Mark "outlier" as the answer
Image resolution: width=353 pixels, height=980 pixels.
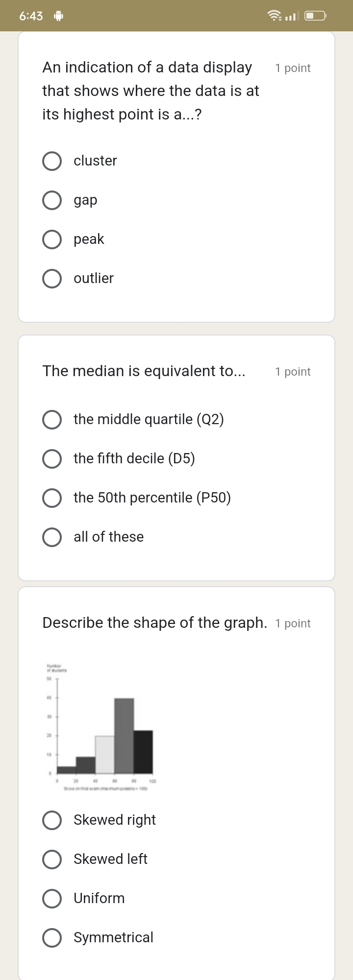52,278
